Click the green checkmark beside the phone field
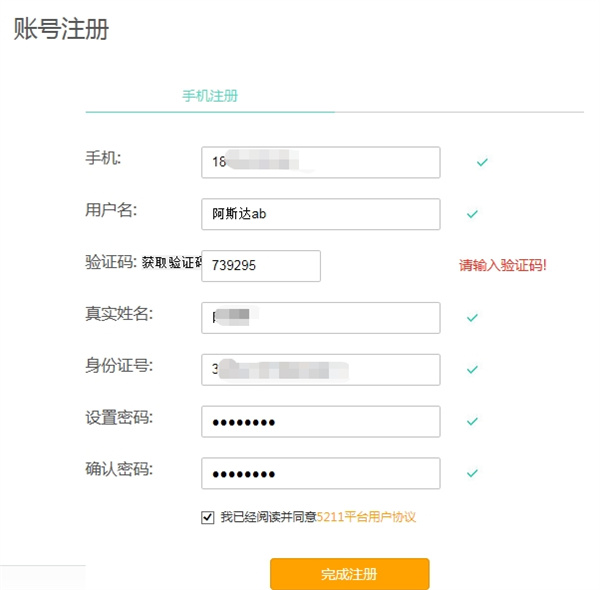The width and height of the screenshot is (600, 590). pos(482,162)
